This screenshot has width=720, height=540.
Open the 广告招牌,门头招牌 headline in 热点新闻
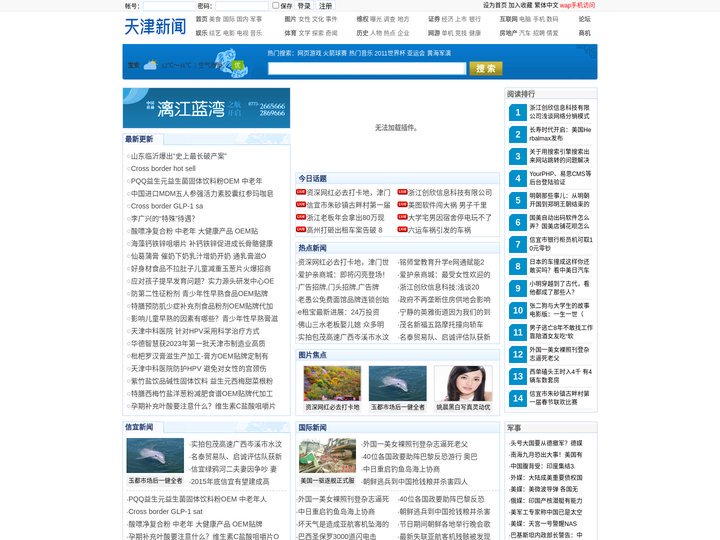338,287
